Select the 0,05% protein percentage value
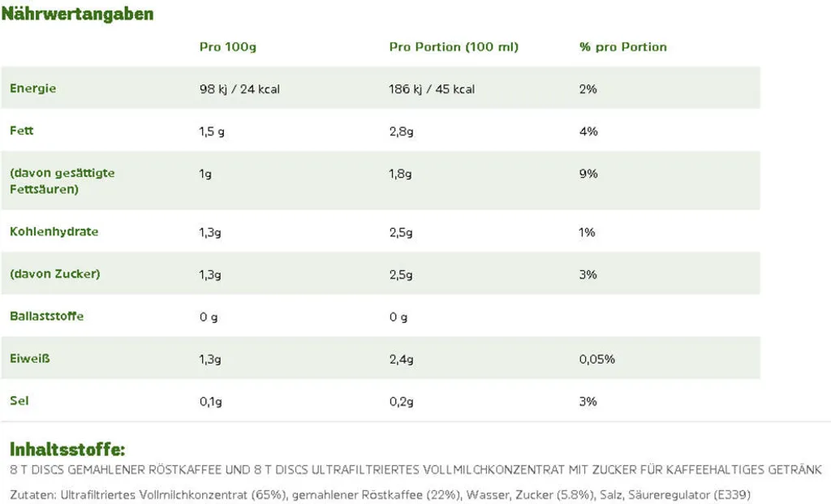Viewport: 831px width, 504px height. point(596,360)
